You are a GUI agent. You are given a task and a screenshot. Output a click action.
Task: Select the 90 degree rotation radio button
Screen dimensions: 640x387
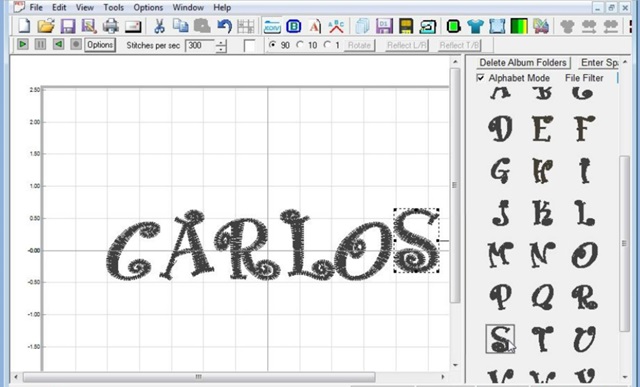point(272,44)
